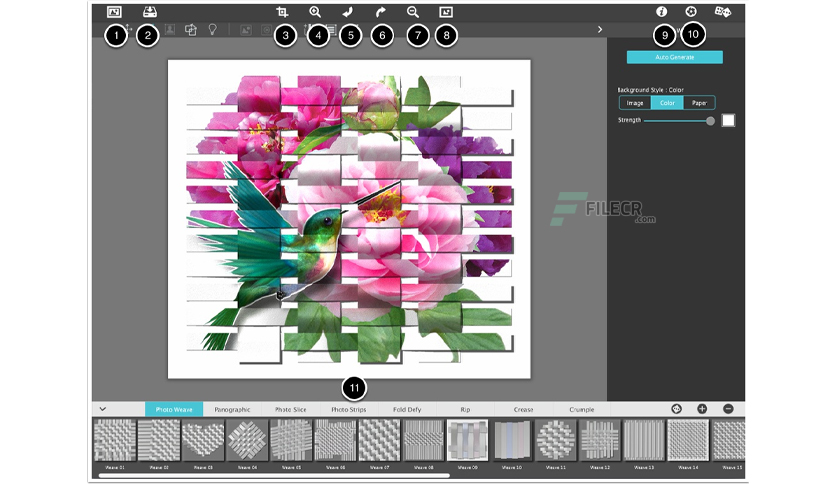Select the Weave 01 preset thumbnail

click(115, 440)
